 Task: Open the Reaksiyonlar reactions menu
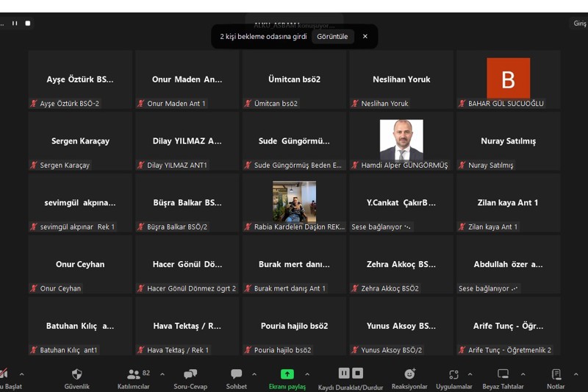tap(409, 378)
